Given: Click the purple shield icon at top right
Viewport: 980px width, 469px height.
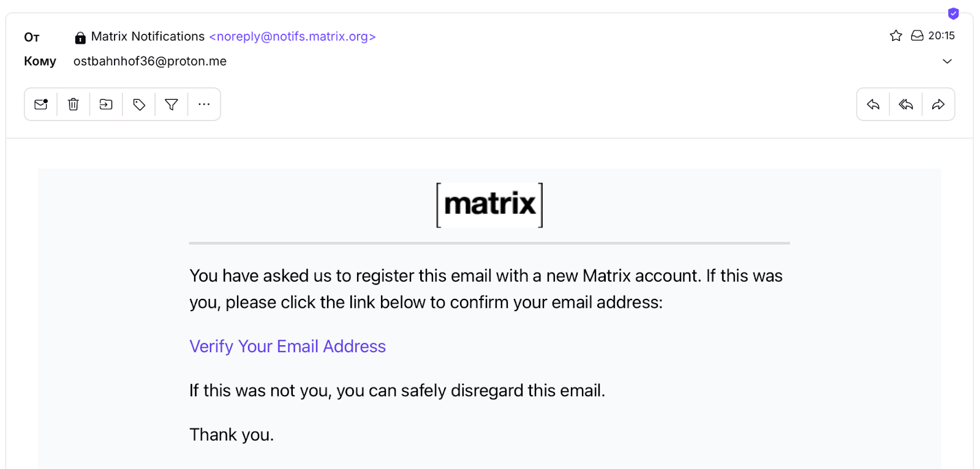Looking at the screenshot, I should [953, 13].
